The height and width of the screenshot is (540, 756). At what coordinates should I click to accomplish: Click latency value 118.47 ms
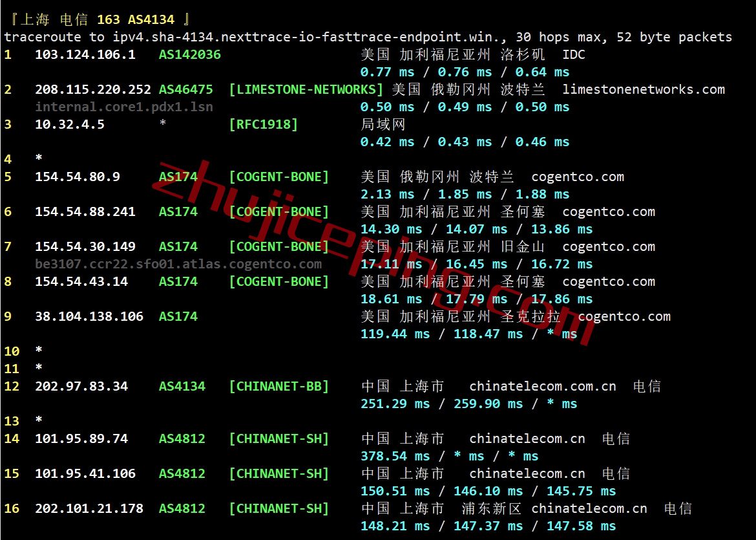[x=488, y=334]
